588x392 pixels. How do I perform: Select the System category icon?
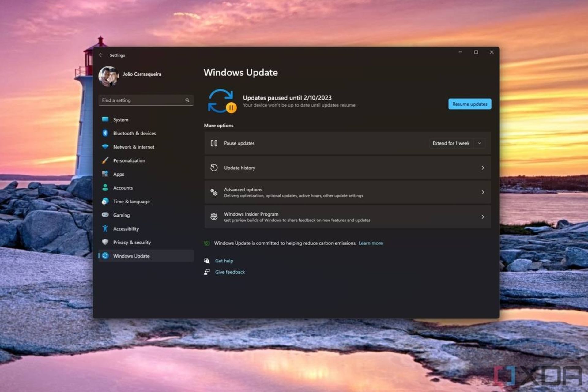pyautogui.click(x=105, y=119)
